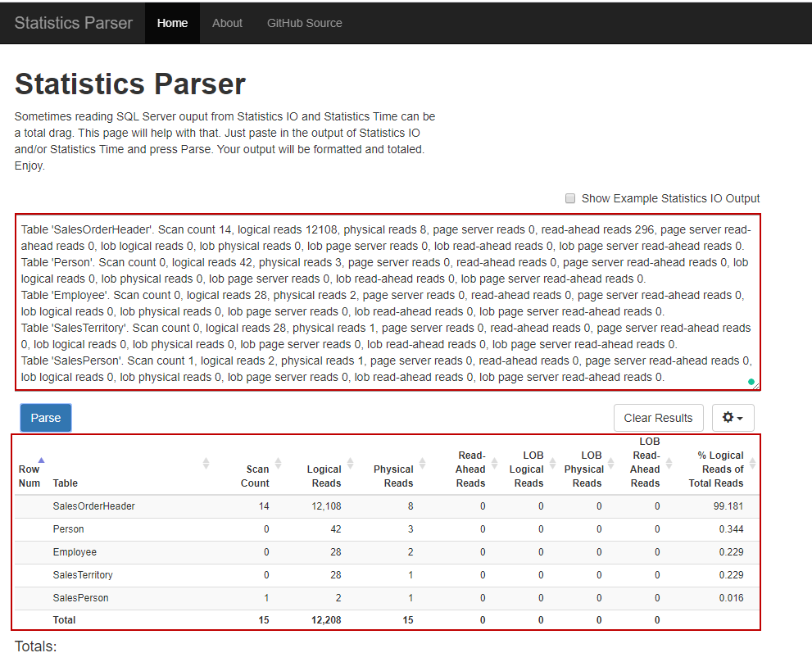Click the 0.016 percent value
The width and height of the screenshot is (812, 662).
click(731, 598)
